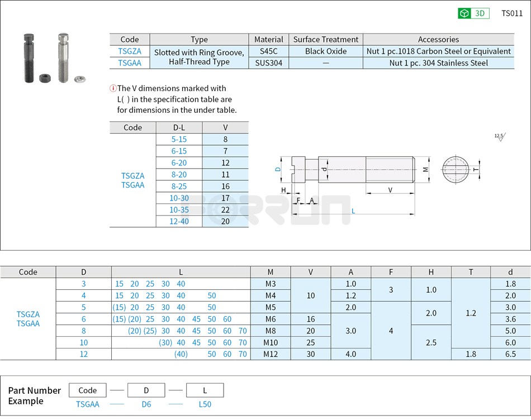Click the L50 example link
Image resolution: width=531 pixels, height=420 pixels.
click(205, 404)
